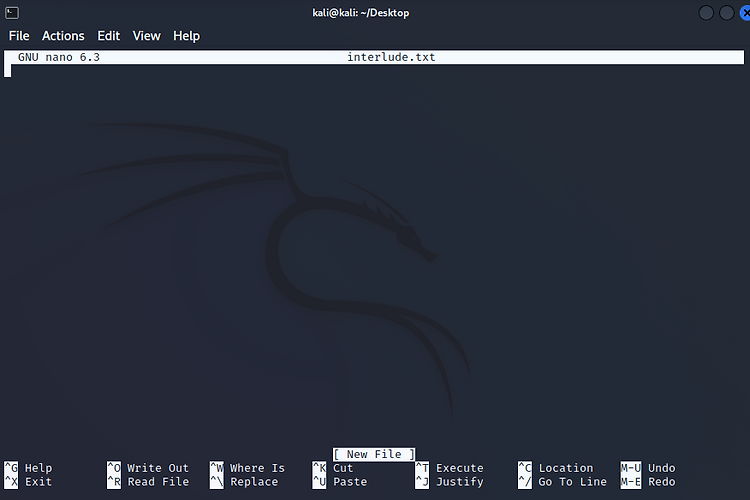Click the 'Exit' label in nano footer

click(x=38, y=482)
